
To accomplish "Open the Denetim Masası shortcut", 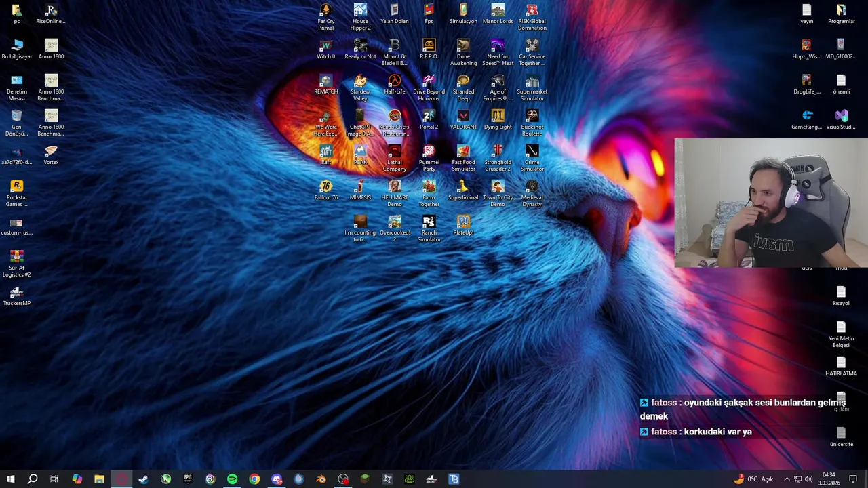I will [17, 87].
